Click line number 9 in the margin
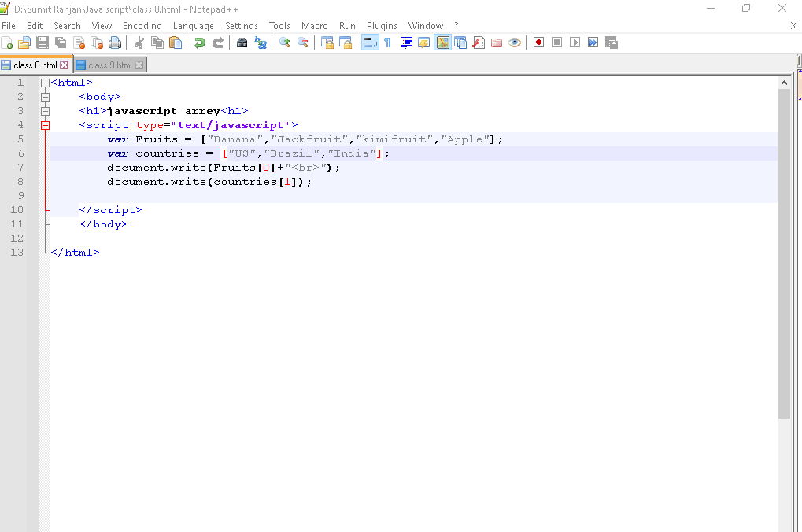This screenshot has height=532, width=802. pyautogui.click(x=20, y=196)
